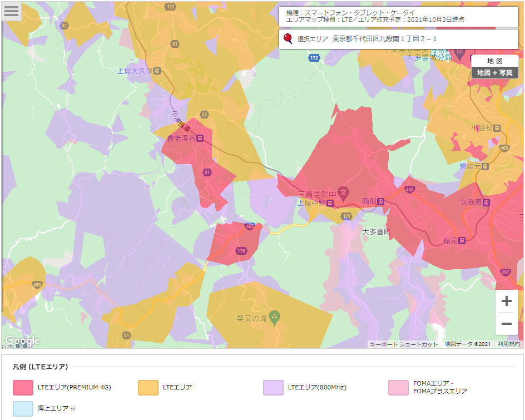Switch to 地図 map view
Viewport: 525px width, 420px height.
(x=494, y=61)
